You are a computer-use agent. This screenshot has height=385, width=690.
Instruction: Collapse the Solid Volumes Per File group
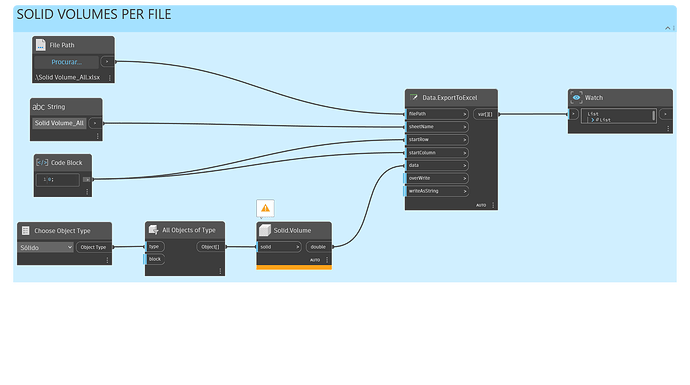tap(668, 28)
